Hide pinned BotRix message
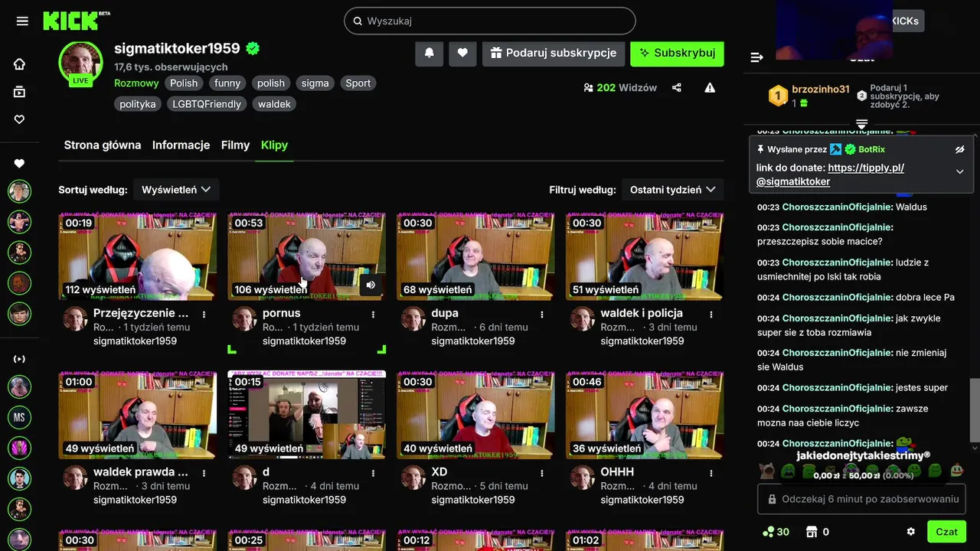The image size is (980, 551). (960, 149)
